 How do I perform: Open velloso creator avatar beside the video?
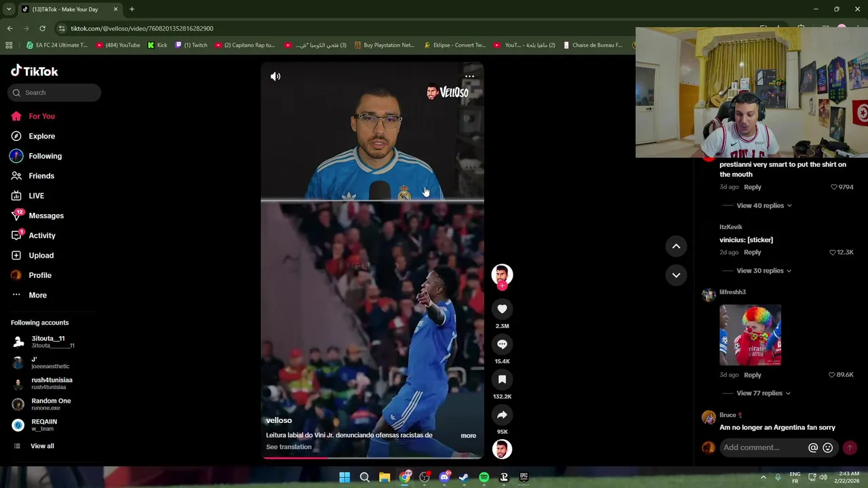[502, 274]
